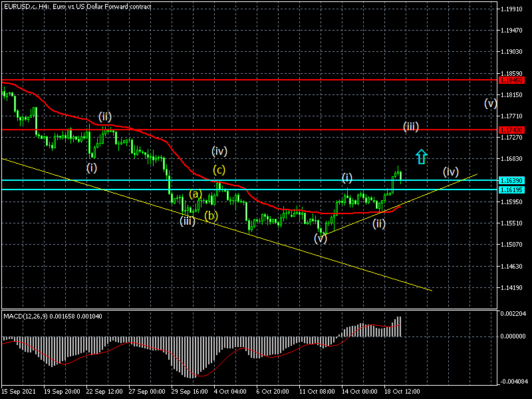Click the 1.19910 value on price axis
The width and height of the screenshot is (532, 399).
[511, 9]
